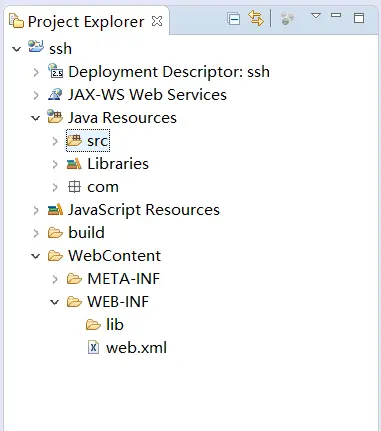This screenshot has height=431, width=381.
Task: Expand the META-INF folder
Action: pos(55,279)
